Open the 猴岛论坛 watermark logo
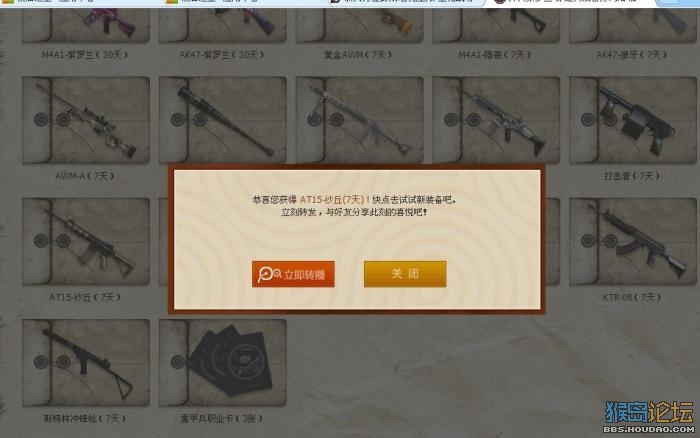Screen dimensions: 700x438 tap(649, 417)
